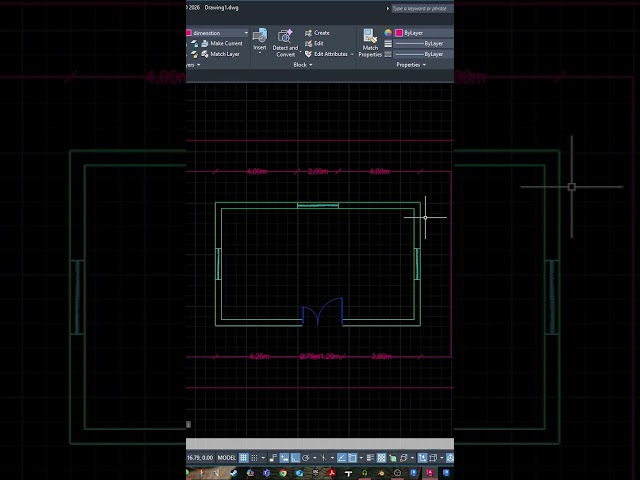Toggle polar tracking in status bar
The height and width of the screenshot is (480, 640).
point(306,458)
